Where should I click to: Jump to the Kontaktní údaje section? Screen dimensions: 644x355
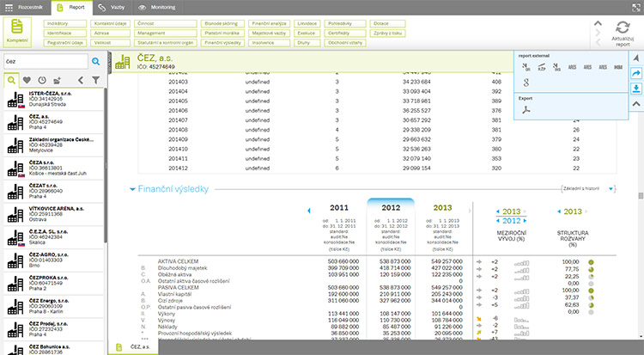click(110, 23)
